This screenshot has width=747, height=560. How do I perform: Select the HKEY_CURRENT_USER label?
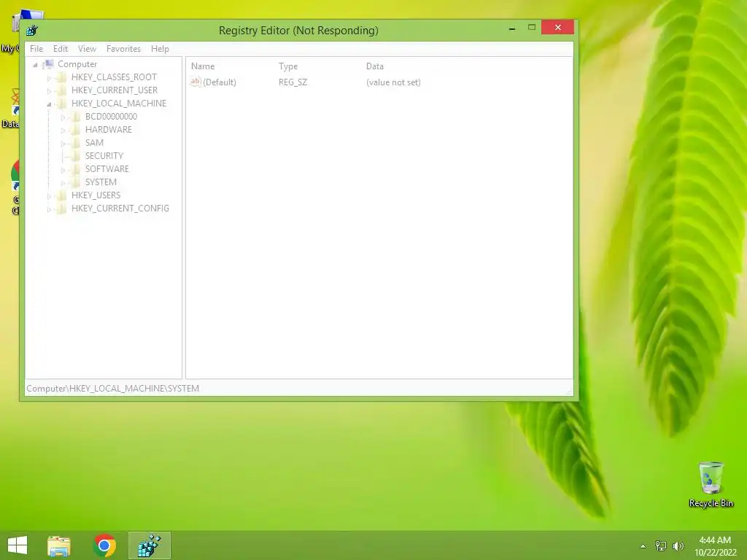pos(115,90)
